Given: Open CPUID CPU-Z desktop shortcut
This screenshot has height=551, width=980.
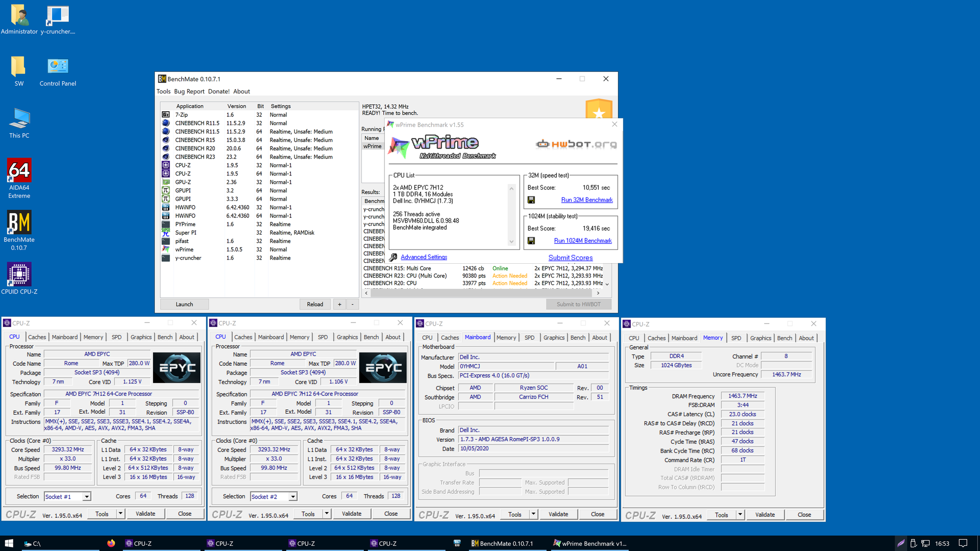Looking at the screenshot, I should [19, 279].
